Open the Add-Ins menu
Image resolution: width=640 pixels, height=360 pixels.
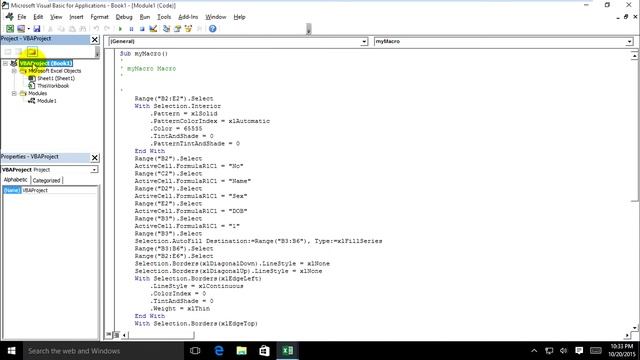(x=188, y=17)
